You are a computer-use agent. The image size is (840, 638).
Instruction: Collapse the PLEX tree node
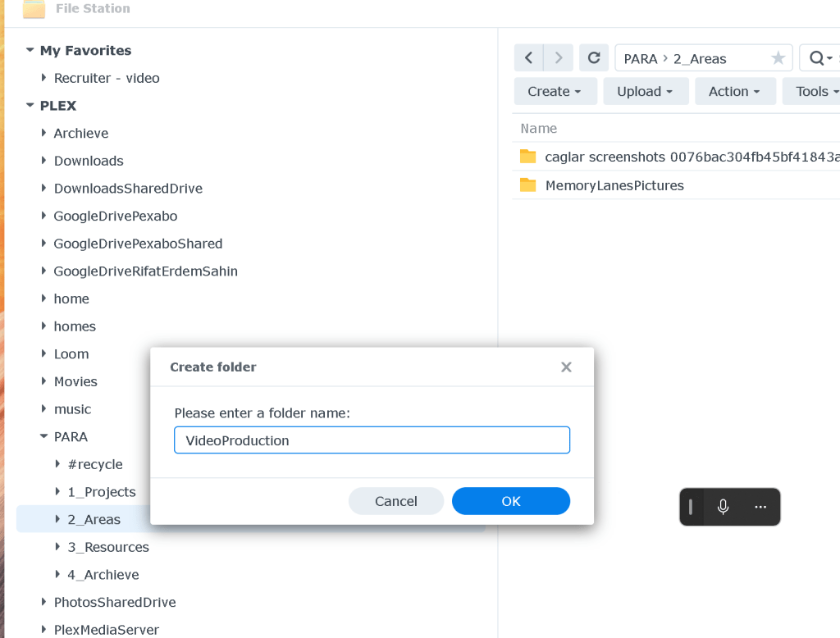point(30,106)
